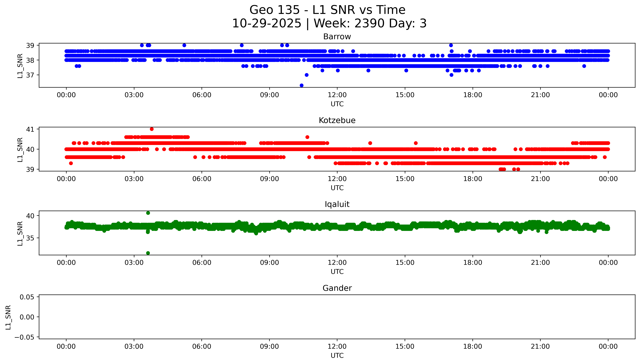Click the red point at 41 in Kotzebue
The width and height of the screenshot is (640, 364).
152,129
